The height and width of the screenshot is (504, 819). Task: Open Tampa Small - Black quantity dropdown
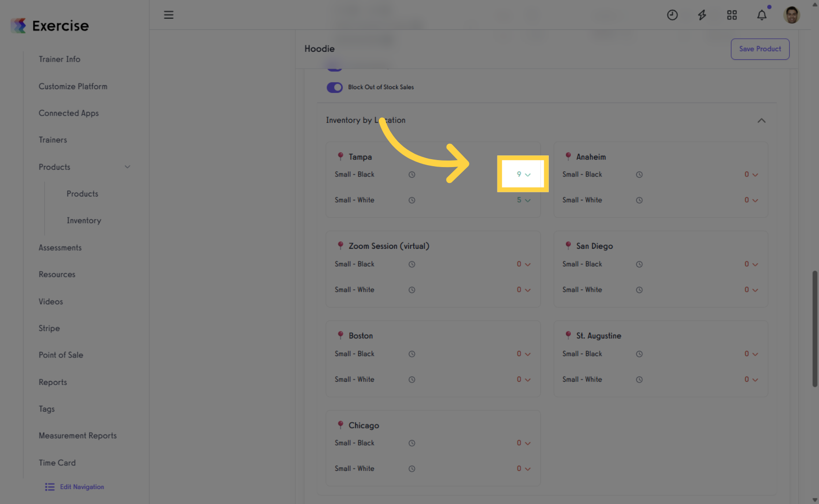tap(524, 174)
